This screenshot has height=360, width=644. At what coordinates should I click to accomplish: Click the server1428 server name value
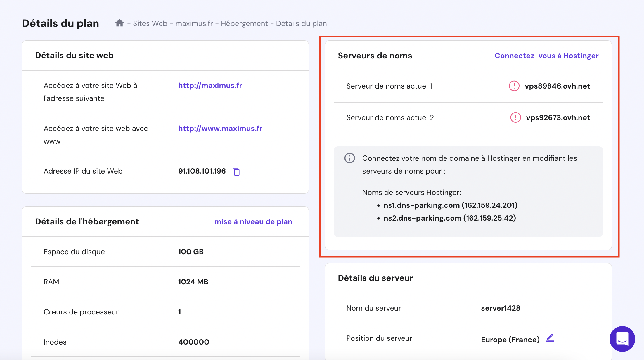(501, 308)
